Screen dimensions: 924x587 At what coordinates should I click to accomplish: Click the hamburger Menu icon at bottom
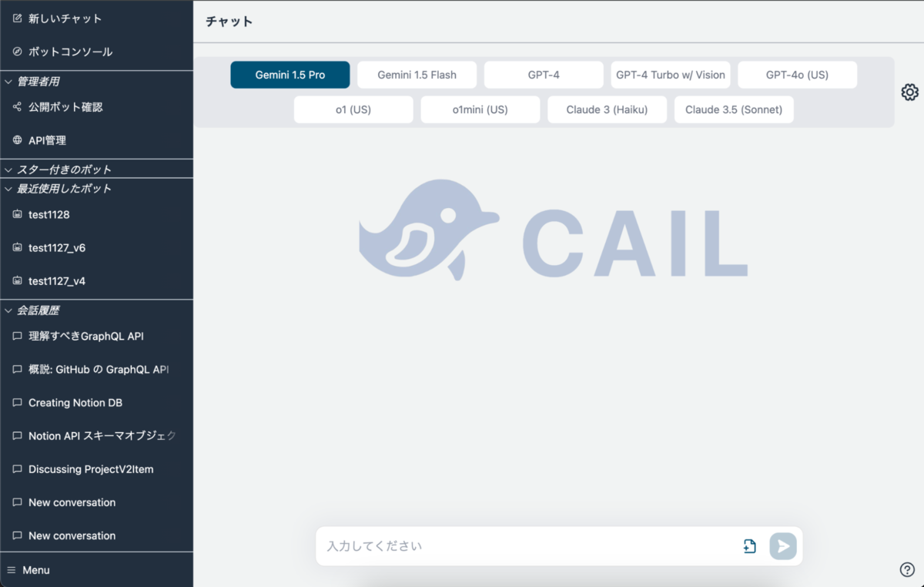click(x=11, y=570)
